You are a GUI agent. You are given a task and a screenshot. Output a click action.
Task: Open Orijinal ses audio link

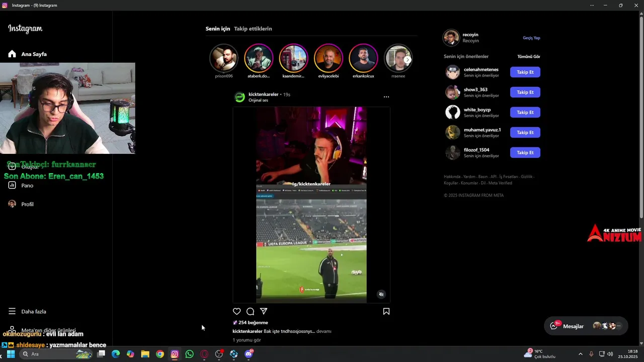258,100
